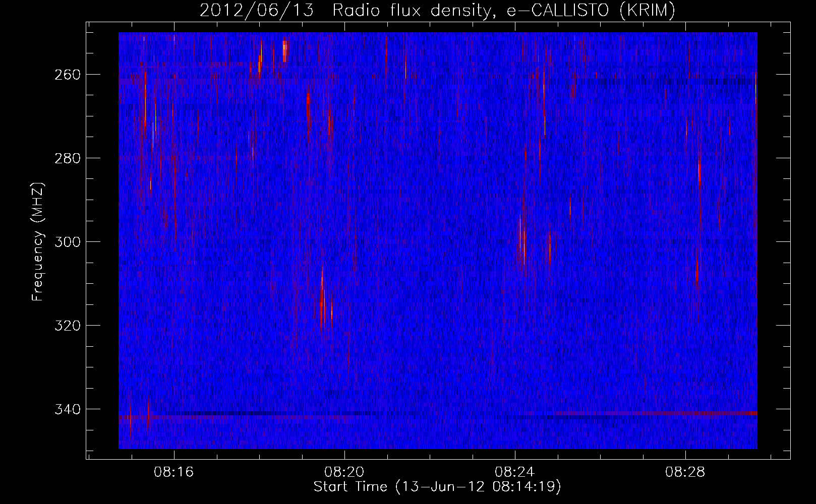Viewport: 816px width, 504px height.
Task: Click the 08:24 time tick label
Action: click(515, 472)
